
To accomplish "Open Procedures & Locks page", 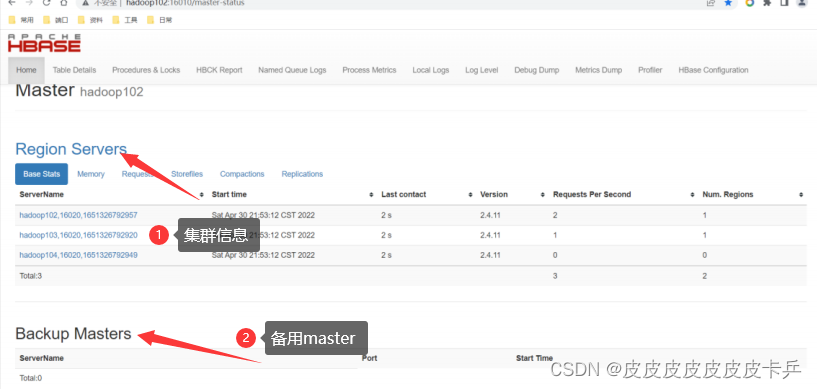I will [146, 70].
